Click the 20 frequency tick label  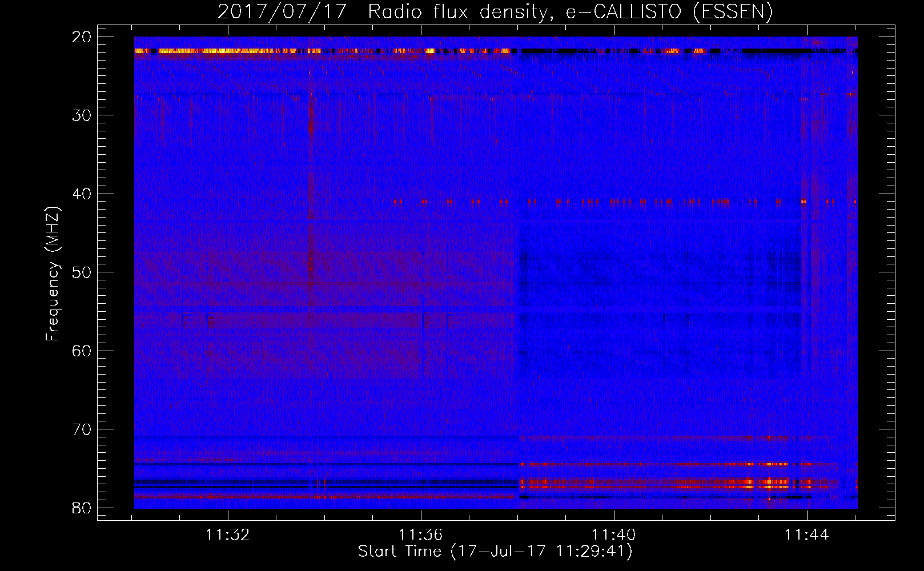pos(82,37)
